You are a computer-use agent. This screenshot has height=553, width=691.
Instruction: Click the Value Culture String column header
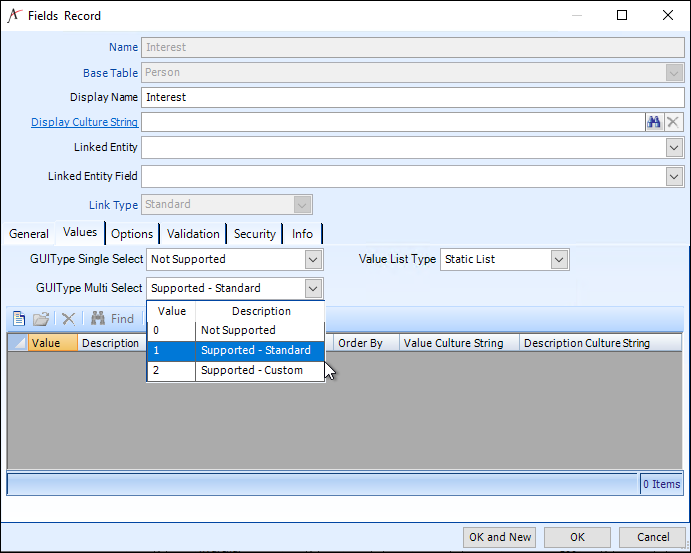459,343
